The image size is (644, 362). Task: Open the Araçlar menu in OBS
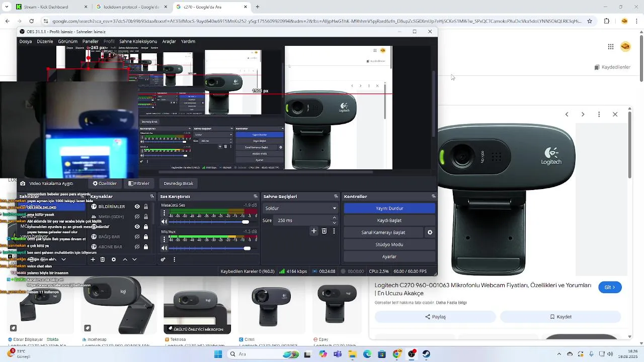pos(169,41)
